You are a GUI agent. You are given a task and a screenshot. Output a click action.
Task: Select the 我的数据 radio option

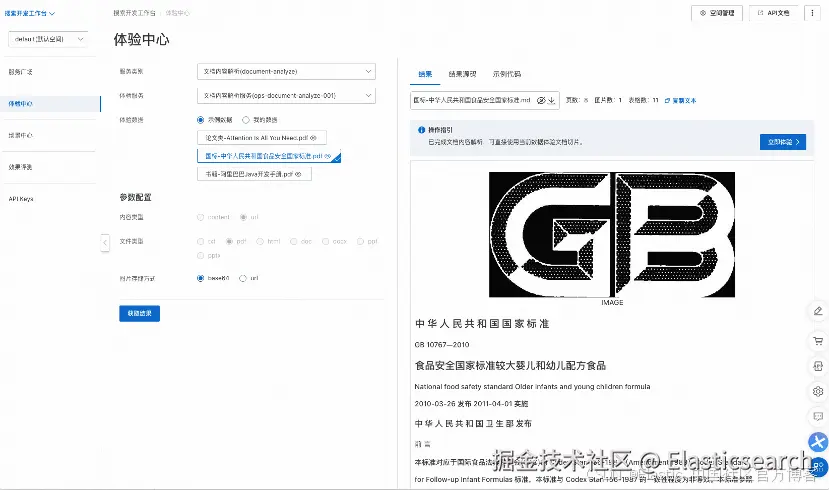[x=246, y=120]
